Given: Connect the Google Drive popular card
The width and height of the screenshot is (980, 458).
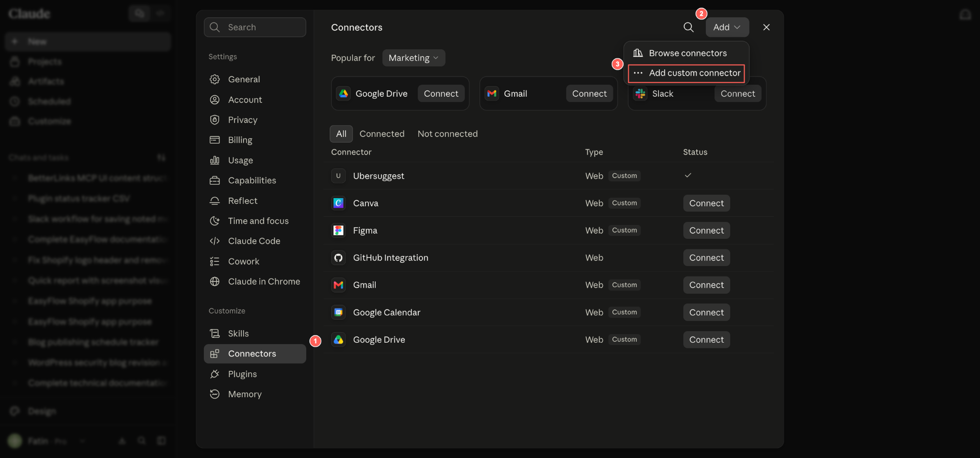Looking at the screenshot, I should pos(441,94).
